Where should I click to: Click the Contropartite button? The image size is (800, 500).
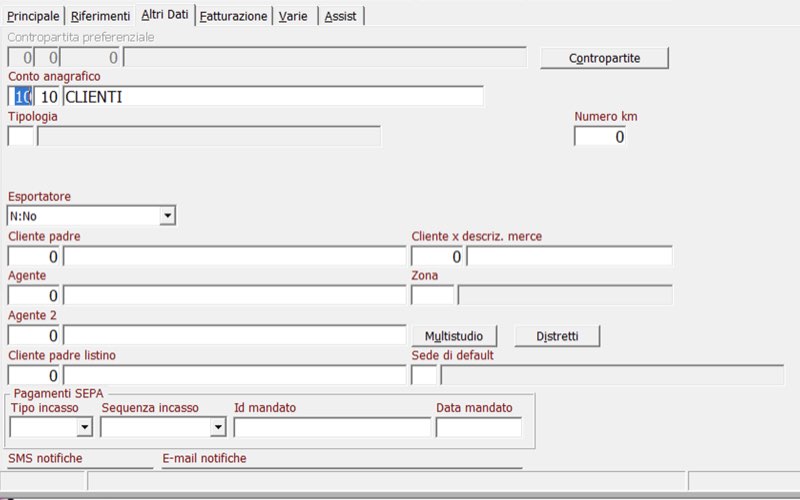[604, 58]
